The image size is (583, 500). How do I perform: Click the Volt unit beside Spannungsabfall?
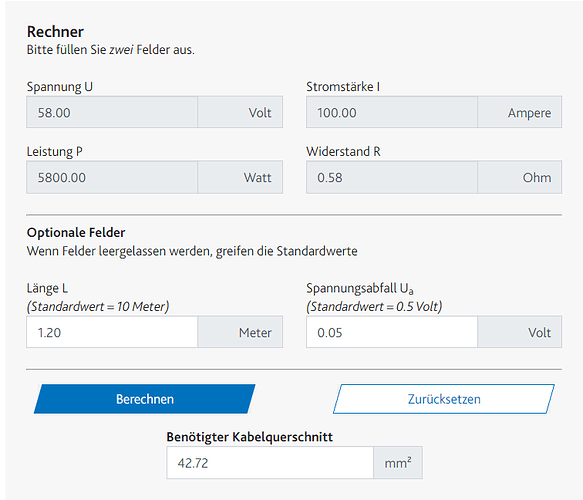point(539,333)
